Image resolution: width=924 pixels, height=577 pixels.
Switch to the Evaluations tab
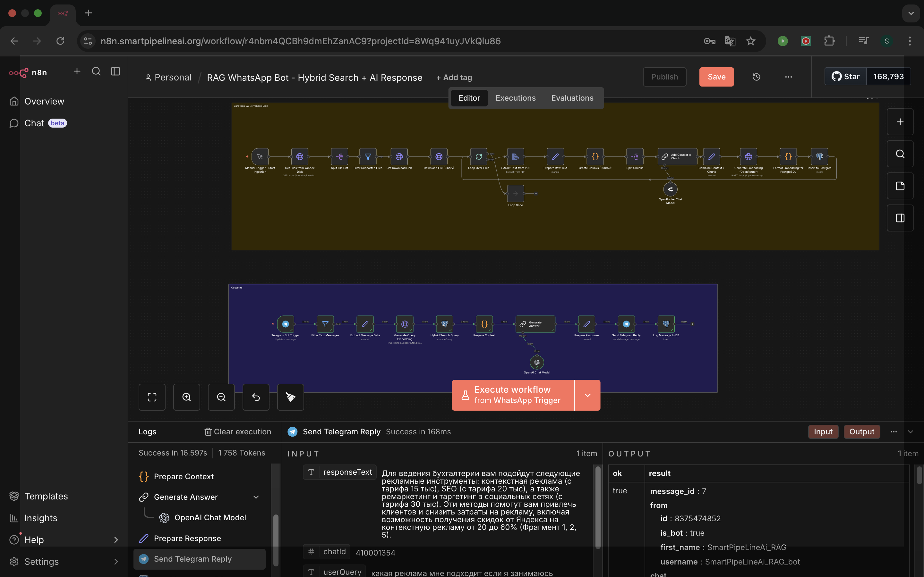click(x=572, y=98)
